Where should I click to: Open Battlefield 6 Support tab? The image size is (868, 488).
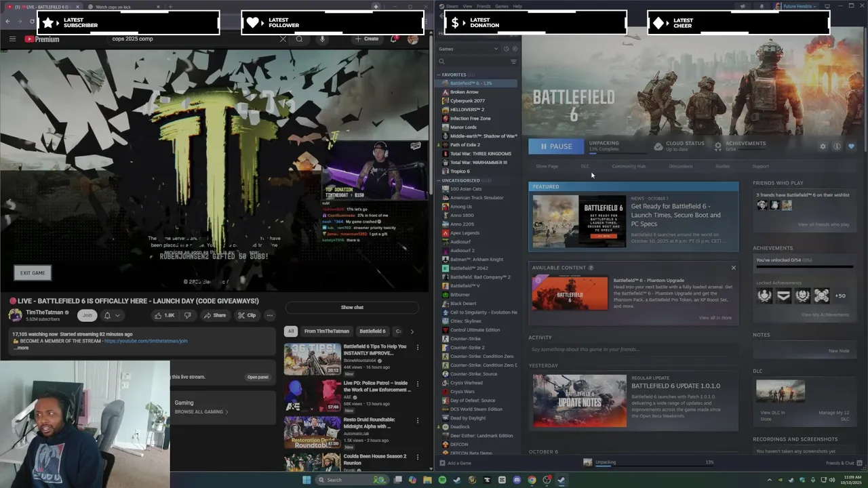761,166
